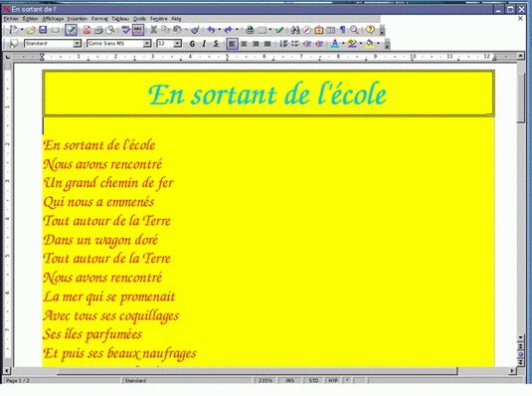Click the INS insert mode status field

pyautogui.click(x=289, y=381)
